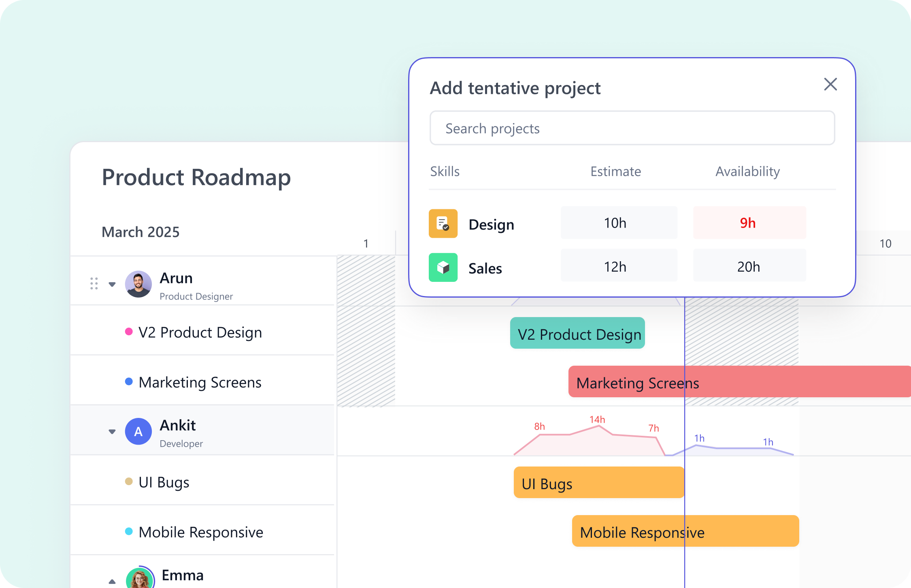Click the pink dot next to V2 Product Design
Viewport: 911px width, 588px height.
[129, 332]
